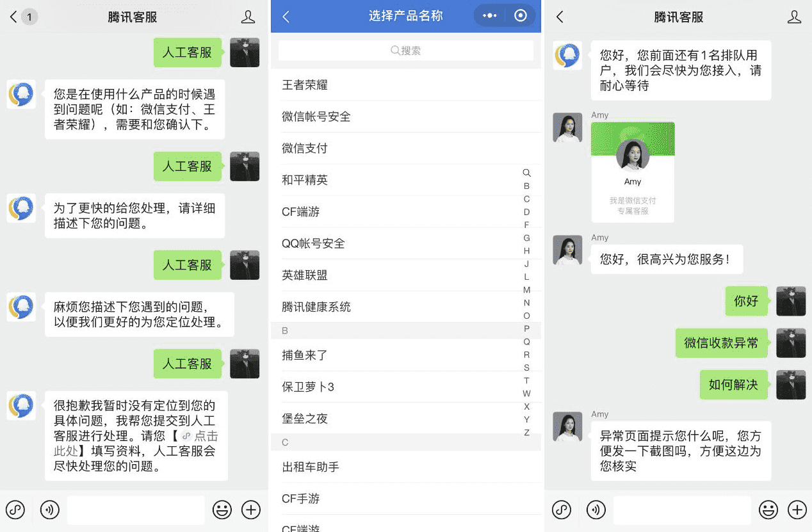Jump to letter G in the index

pos(526,238)
